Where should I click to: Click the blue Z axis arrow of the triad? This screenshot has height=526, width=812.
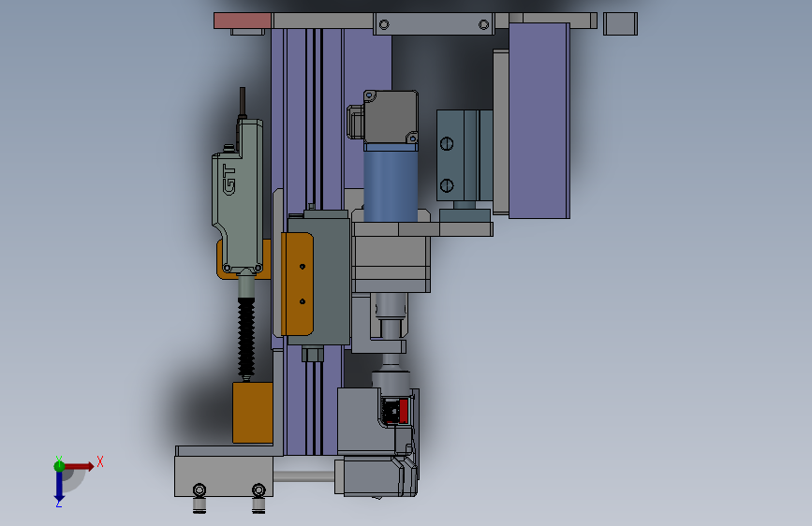tap(59, 487)
